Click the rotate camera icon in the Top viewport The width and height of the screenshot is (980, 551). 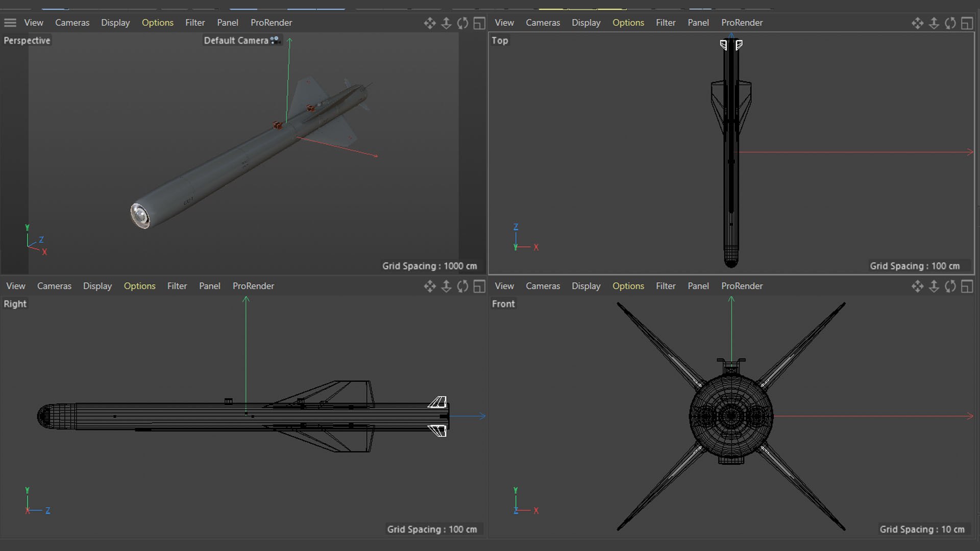950,23
